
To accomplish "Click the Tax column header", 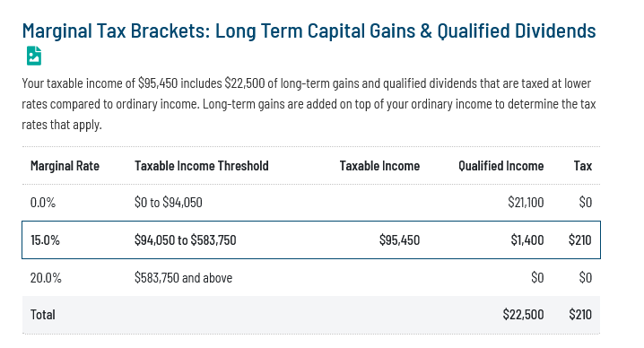I will coord(583,166).
